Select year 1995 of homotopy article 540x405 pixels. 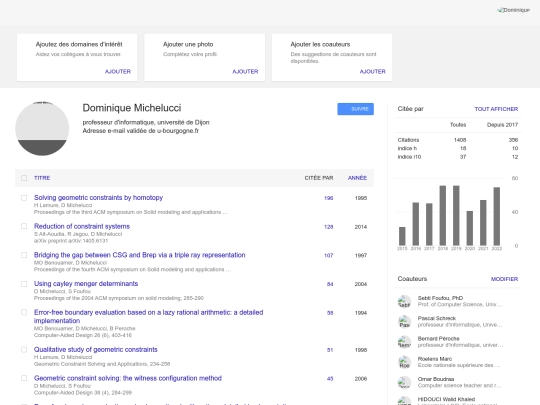click(x=361, y=198)
